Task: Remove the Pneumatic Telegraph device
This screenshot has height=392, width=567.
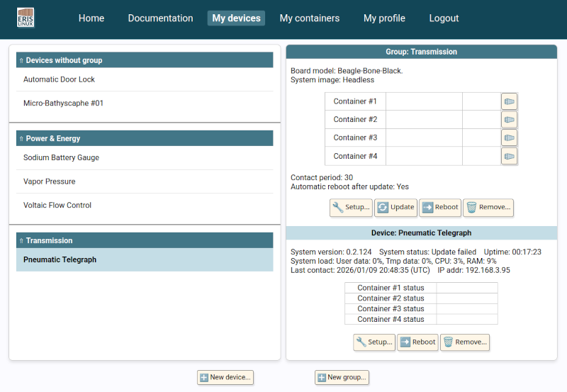Action: click(x=465, y=342)
